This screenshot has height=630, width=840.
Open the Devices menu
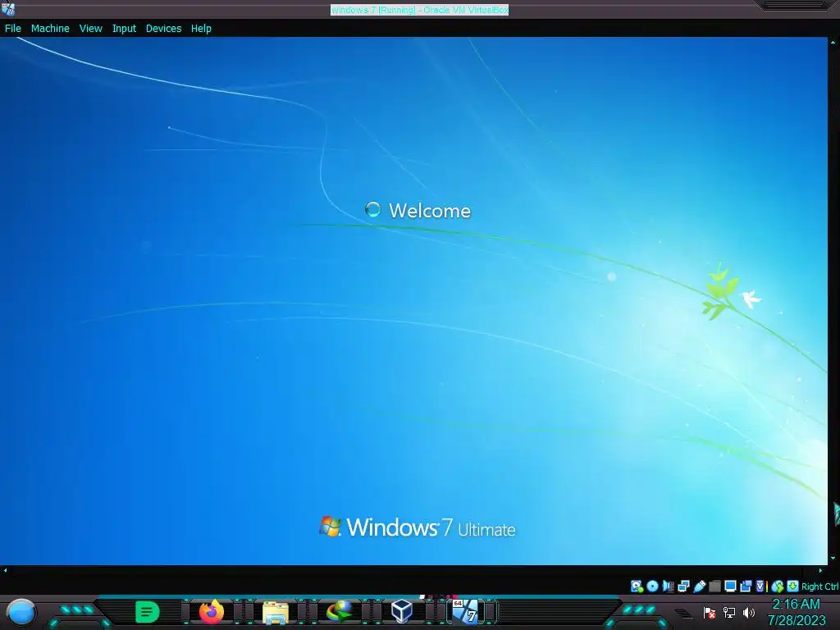coord(163,29)
